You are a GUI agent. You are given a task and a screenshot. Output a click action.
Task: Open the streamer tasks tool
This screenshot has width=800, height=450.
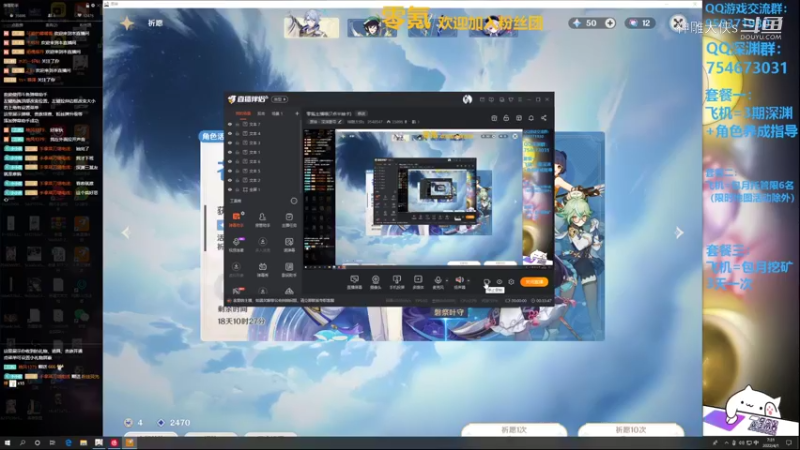289,219
